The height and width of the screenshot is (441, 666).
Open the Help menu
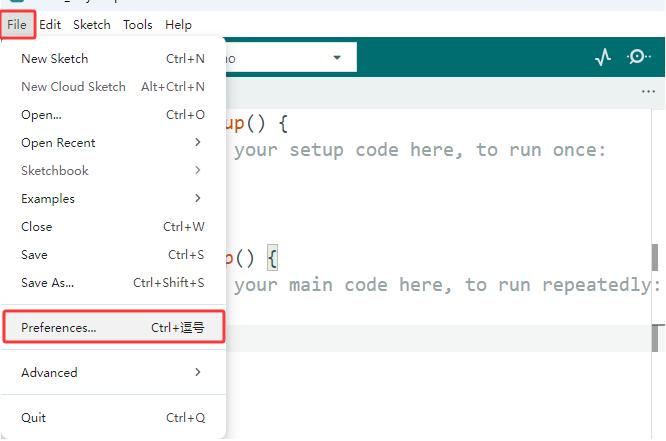click(178, 25)
